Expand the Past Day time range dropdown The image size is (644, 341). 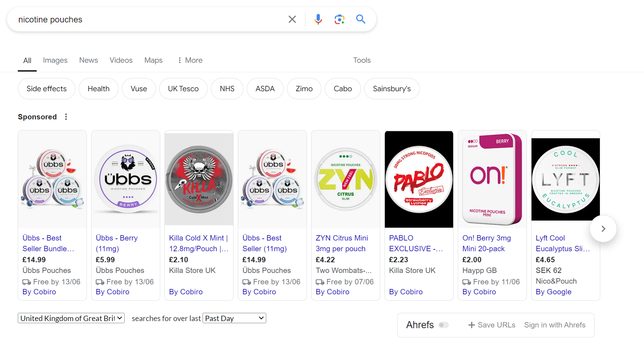[234, 318]
